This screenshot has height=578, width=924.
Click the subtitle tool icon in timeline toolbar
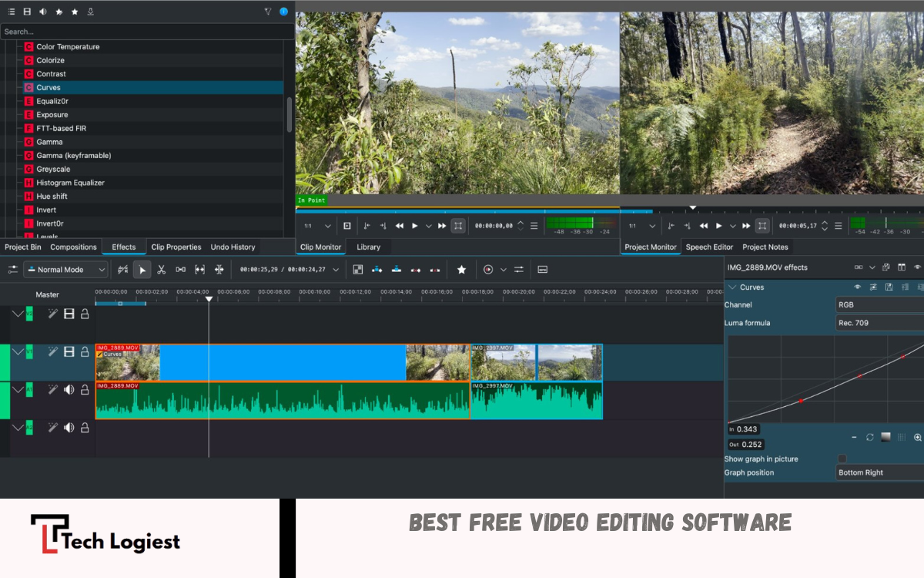542,270
